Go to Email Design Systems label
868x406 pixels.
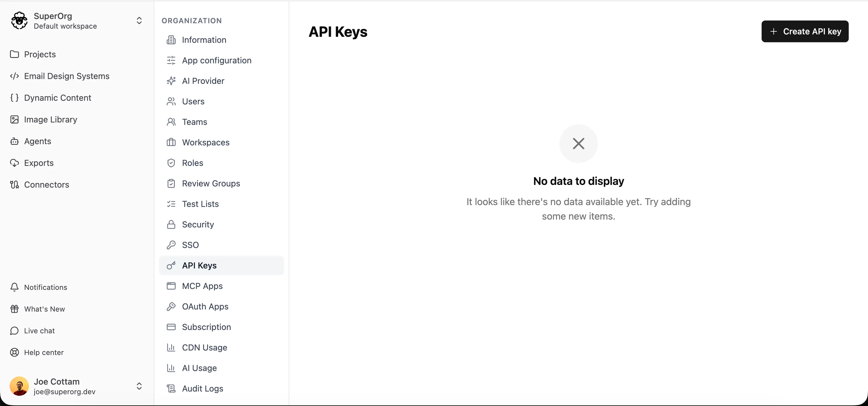(67, 76)
